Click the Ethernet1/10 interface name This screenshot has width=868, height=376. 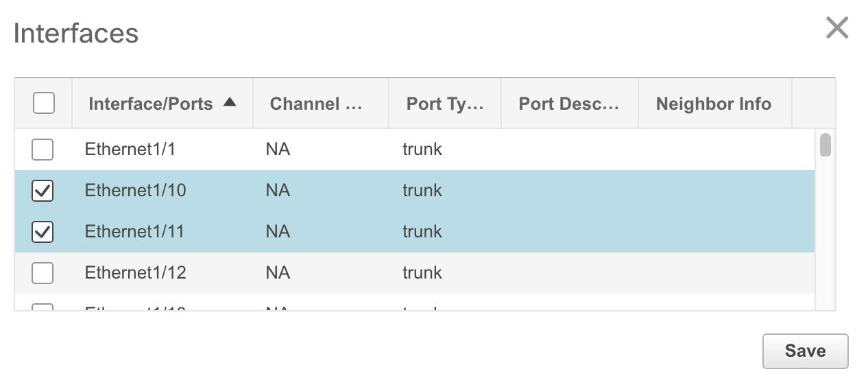point(136,190)
